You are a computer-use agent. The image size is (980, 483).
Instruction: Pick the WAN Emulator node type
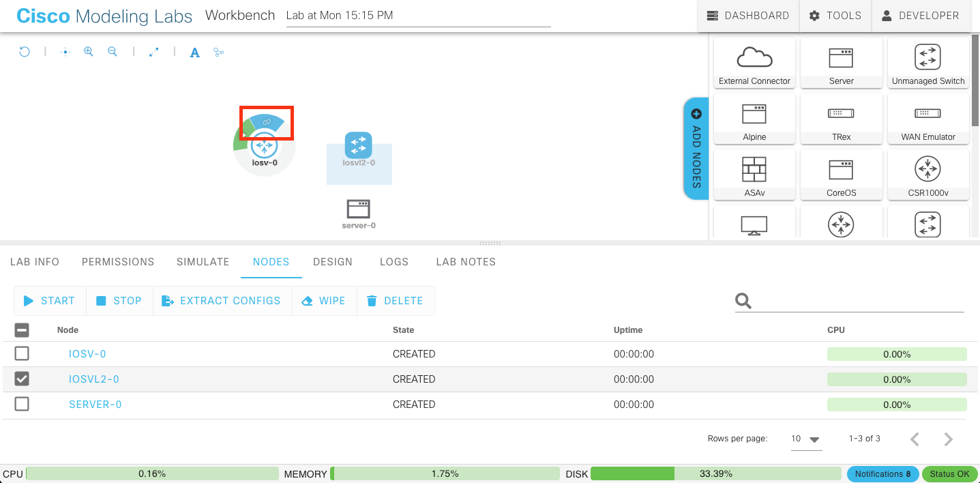(928, 119)
